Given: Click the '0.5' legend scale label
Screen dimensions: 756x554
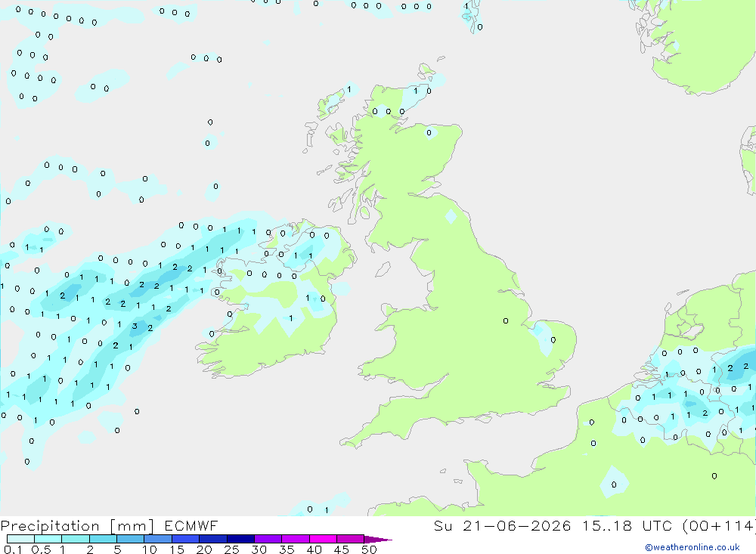Looking at the screenshot, I should pyautogui.click(x=41, y=549).
